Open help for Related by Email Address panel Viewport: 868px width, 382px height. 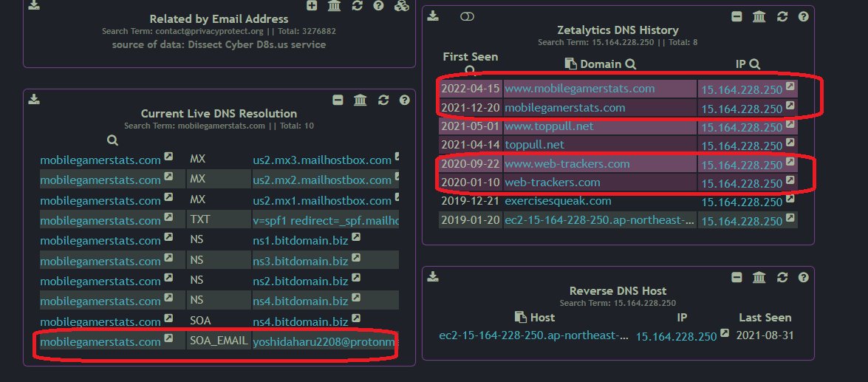[x=379, y=5]
